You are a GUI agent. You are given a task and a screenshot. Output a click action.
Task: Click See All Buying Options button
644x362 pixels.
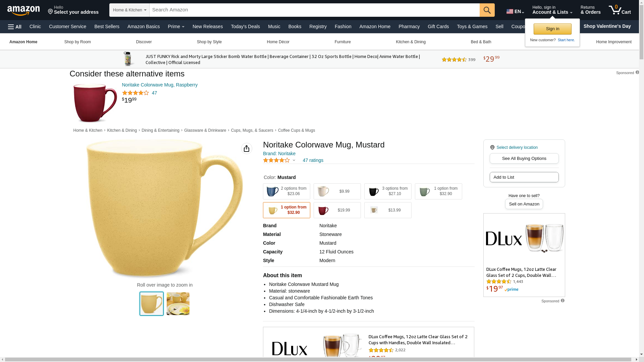[524, 158]
